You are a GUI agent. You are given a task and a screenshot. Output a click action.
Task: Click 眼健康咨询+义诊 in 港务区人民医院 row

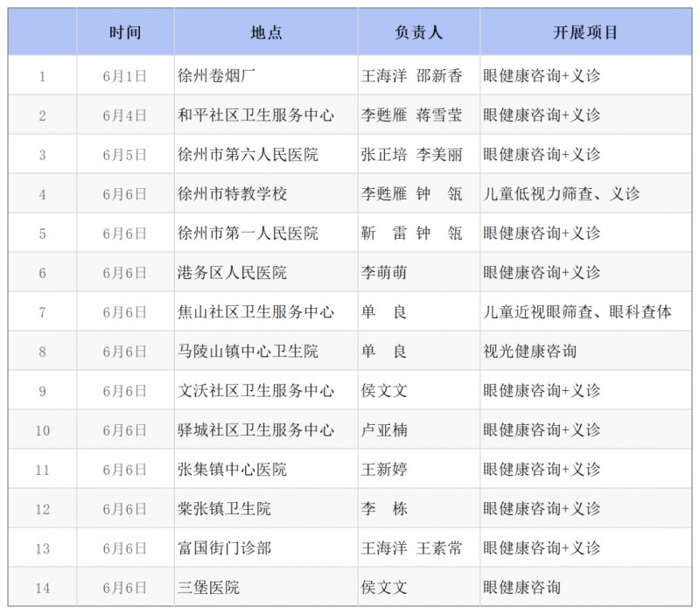tap(542, 272)
